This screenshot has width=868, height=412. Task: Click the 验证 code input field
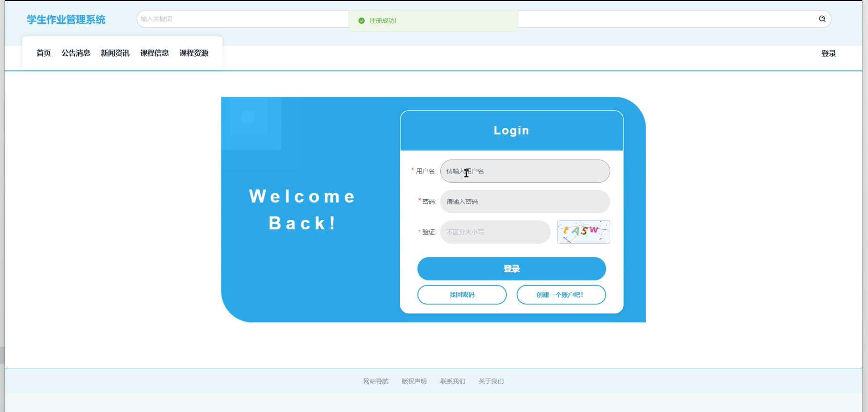click(495, 232)
